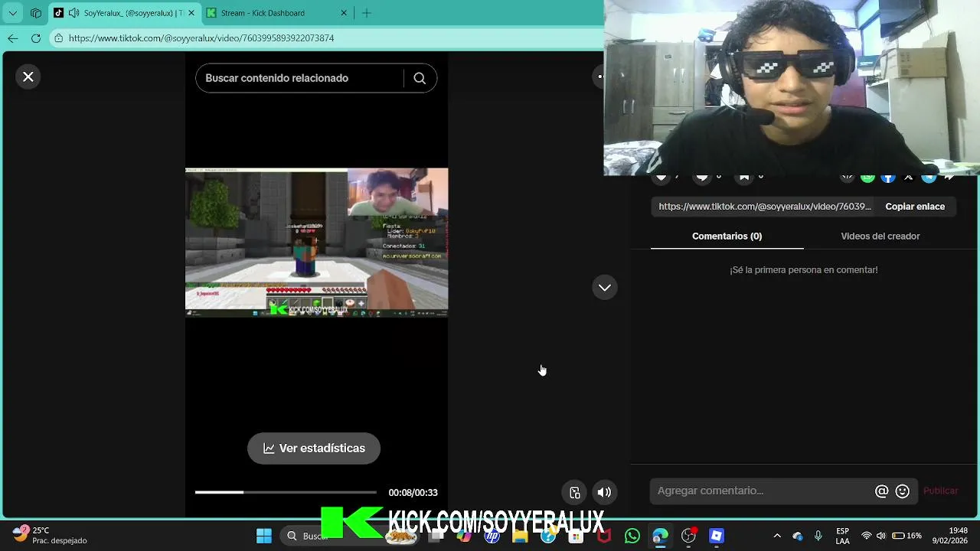Switch to 'Comentarios (0)' tab
Viewport: 980px width, 551px height.
727,236
